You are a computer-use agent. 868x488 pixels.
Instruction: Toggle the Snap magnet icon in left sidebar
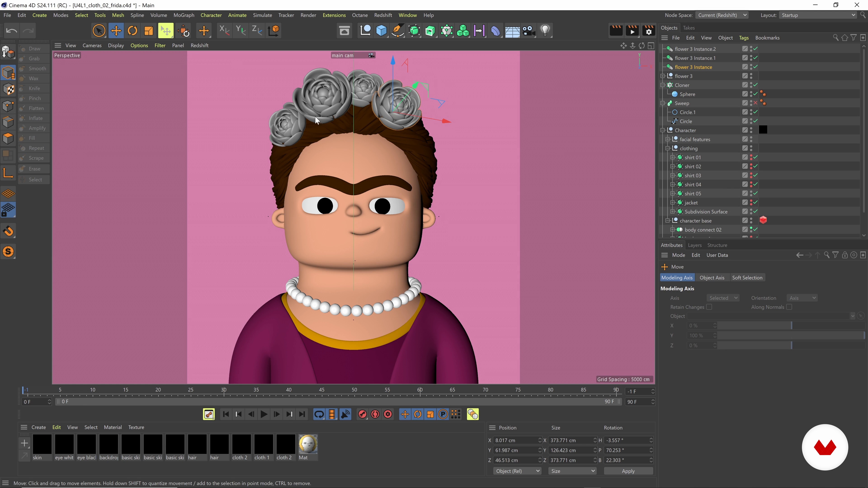[x=8, y=231]
